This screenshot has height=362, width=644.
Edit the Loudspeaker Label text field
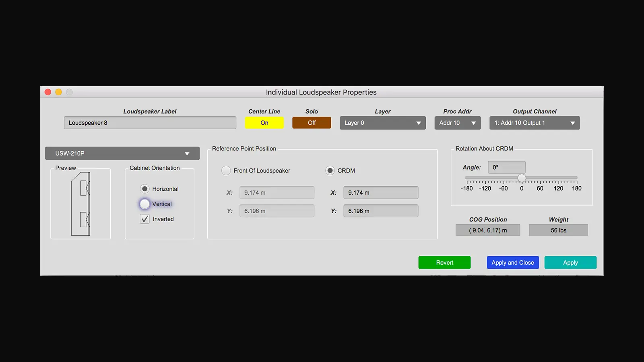click(150, 123)
